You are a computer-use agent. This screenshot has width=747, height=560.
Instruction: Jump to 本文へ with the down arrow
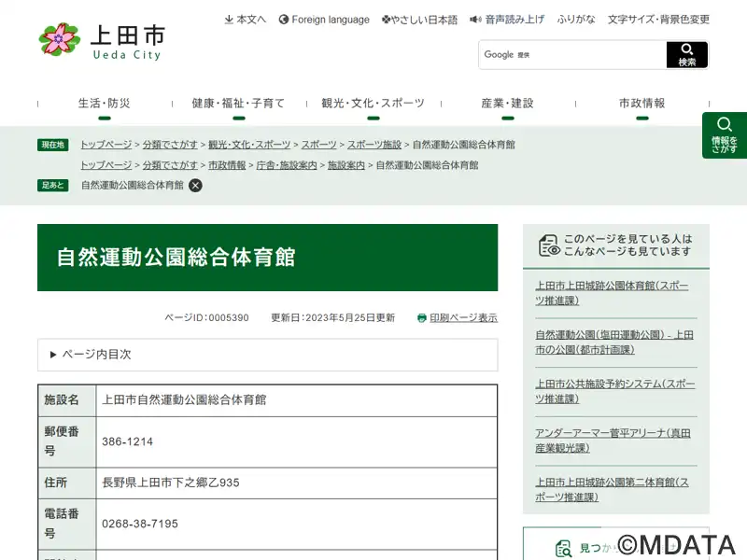coord(245,20)
